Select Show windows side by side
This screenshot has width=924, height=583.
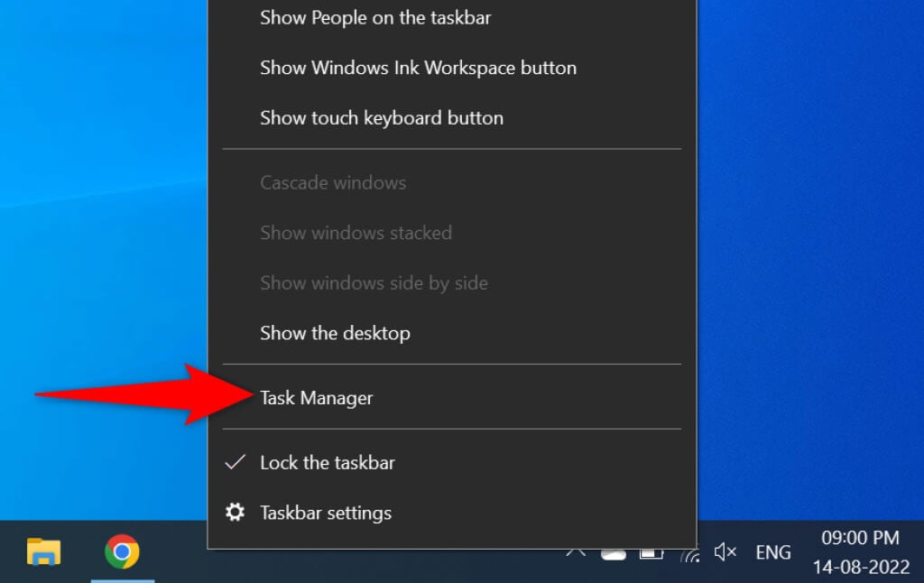[374, 283]
